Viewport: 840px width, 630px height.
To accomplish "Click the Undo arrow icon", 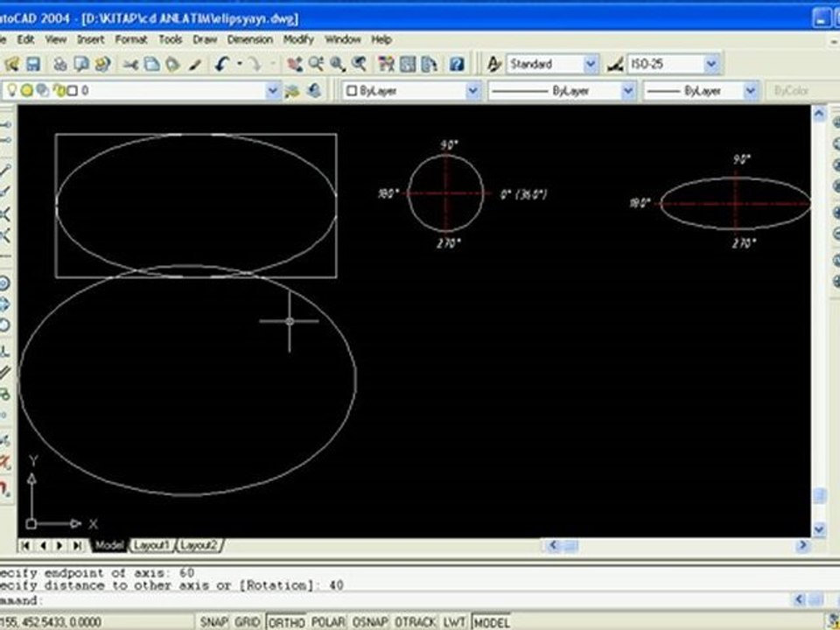I will 222,64.
